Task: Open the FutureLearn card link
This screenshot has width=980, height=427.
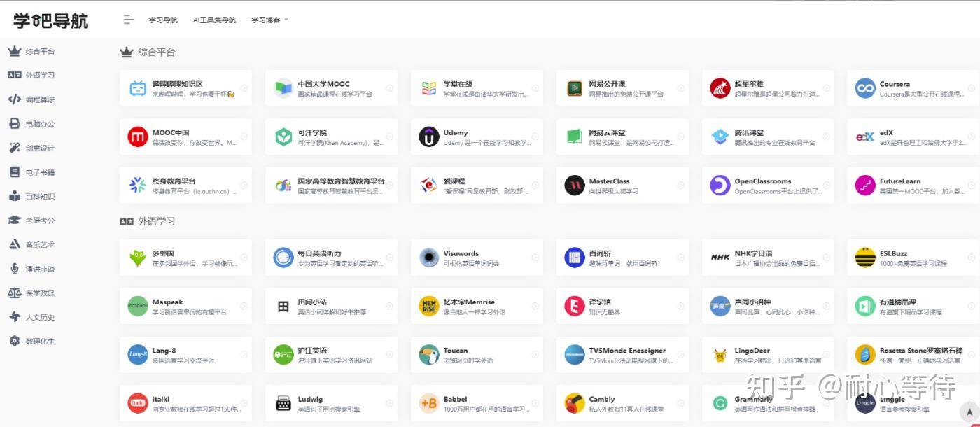Action: point(913,185)
